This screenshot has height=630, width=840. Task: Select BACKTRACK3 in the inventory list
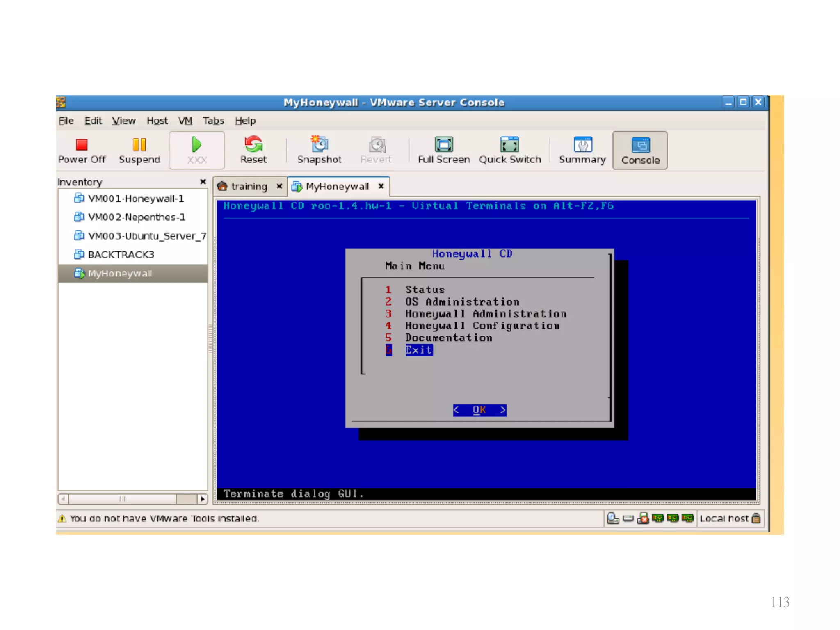[121, 255]
